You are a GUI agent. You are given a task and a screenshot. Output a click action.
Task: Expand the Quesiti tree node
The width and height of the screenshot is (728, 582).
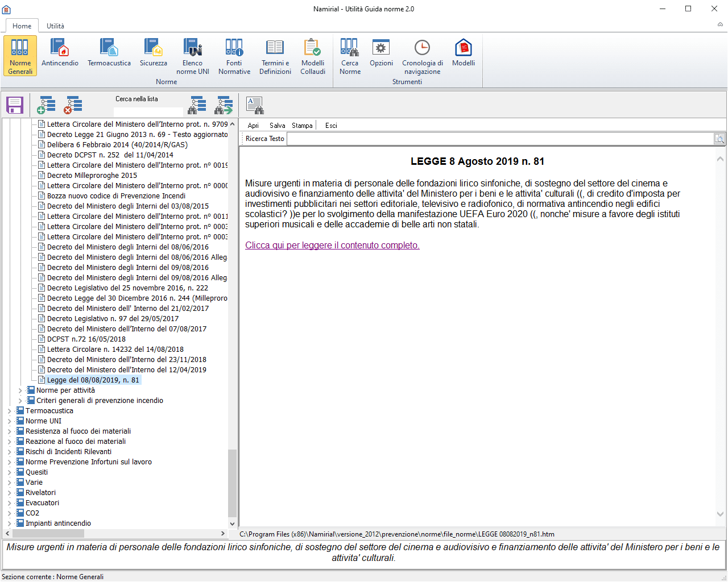click(x=9, y=472)
